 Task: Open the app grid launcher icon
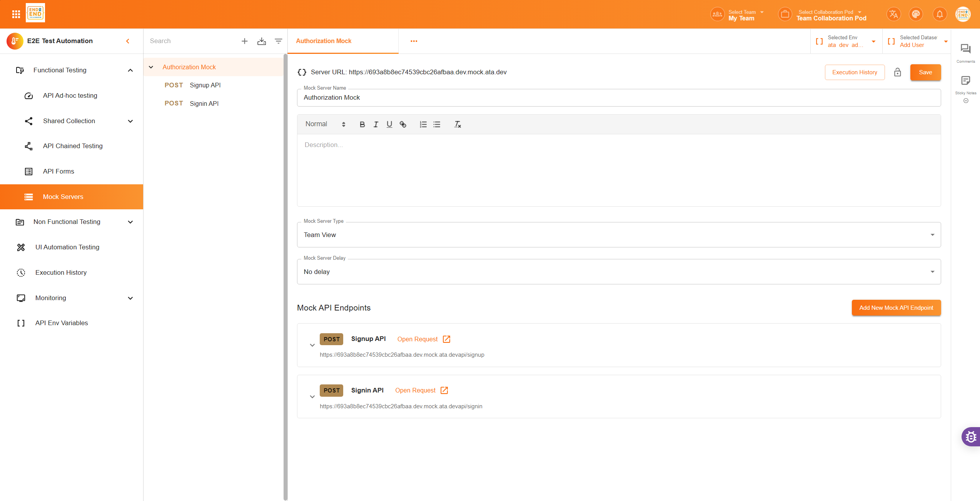[16, 14]
